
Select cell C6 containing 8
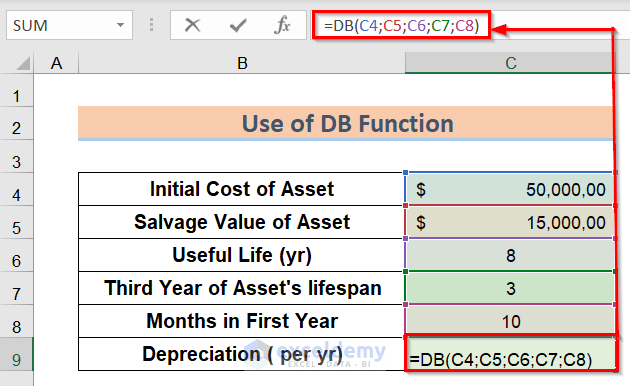coord(510,255)
